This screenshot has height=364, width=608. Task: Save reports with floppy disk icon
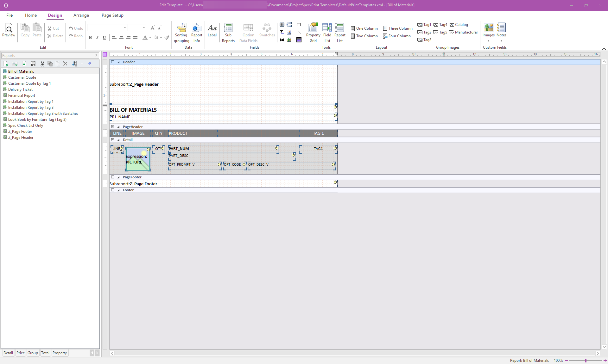(x=33, y=64)
